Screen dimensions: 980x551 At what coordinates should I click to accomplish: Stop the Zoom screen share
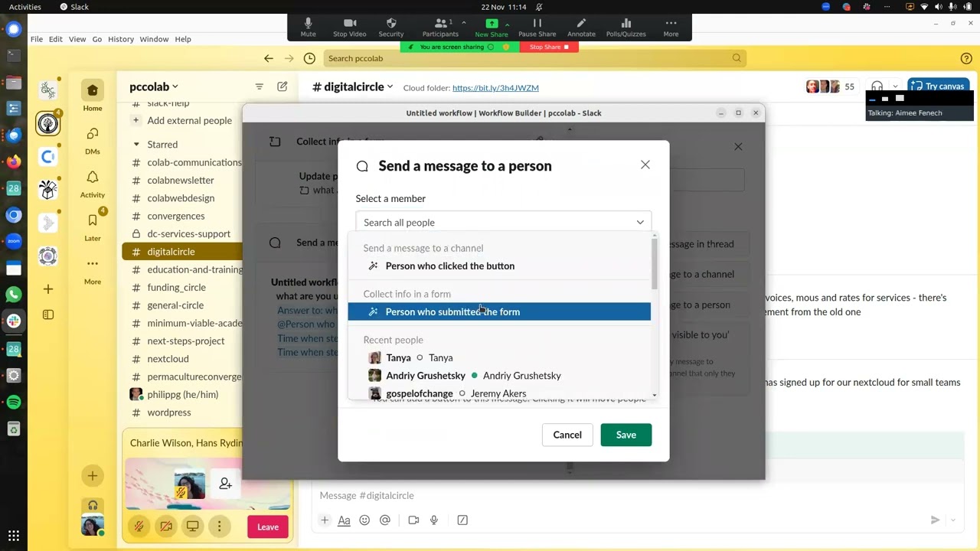tap(549, 47)
